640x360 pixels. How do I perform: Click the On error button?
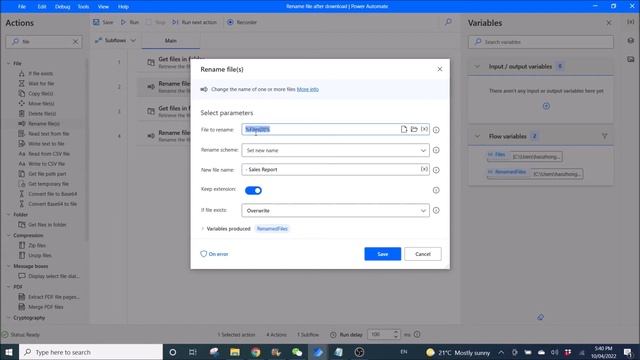[214, 254]
